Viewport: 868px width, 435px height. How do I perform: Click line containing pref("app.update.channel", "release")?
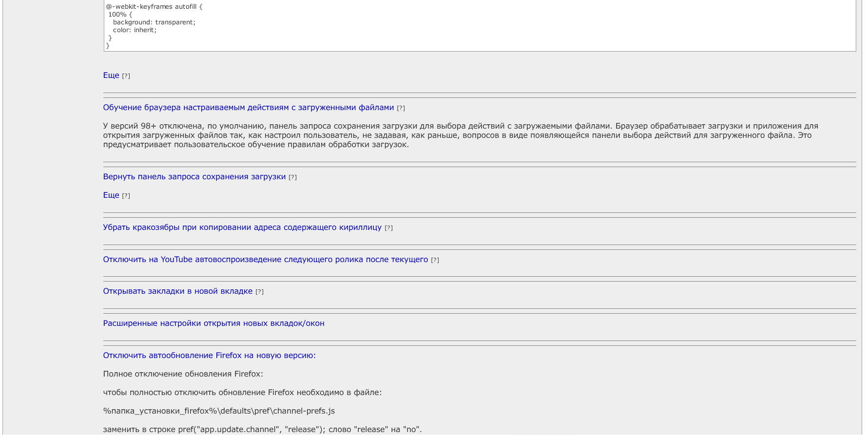click(262, 430)
